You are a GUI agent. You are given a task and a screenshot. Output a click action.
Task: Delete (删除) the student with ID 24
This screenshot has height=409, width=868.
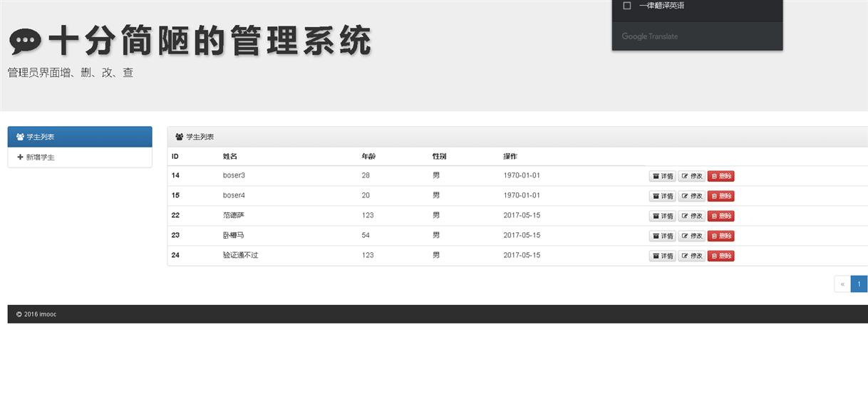pyautogui.click(x=720, y=256)
